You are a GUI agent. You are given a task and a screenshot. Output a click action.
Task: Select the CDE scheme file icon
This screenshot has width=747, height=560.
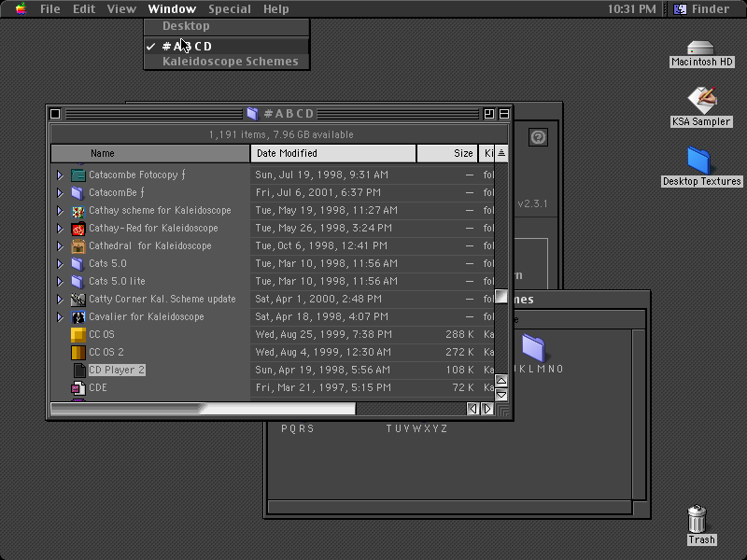click(78, 388)
